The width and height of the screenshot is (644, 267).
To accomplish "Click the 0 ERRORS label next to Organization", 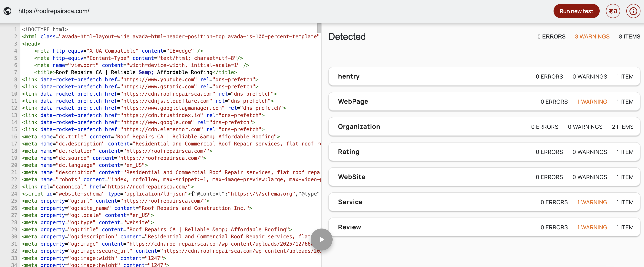I will (x=545, y=127).
